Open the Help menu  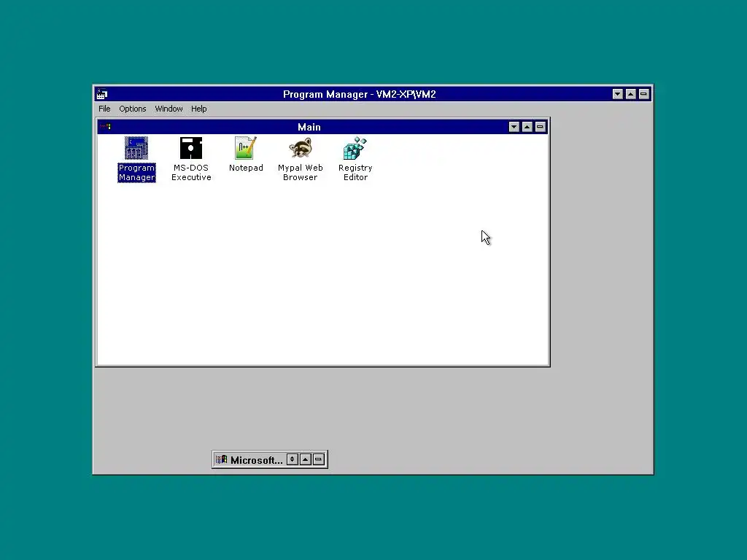198,109
